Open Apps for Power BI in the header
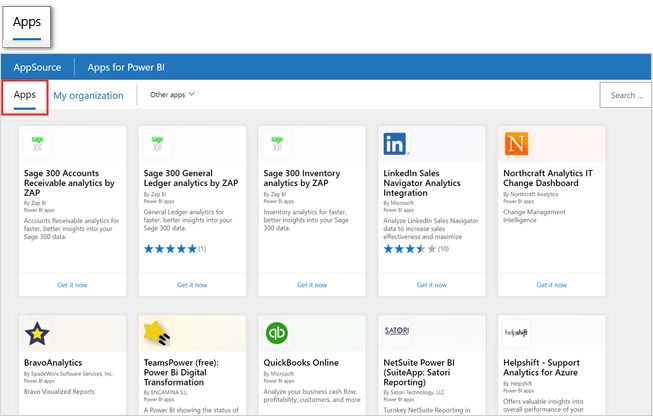The width and height of the screenshot is (653, 416). pos(126,67)
